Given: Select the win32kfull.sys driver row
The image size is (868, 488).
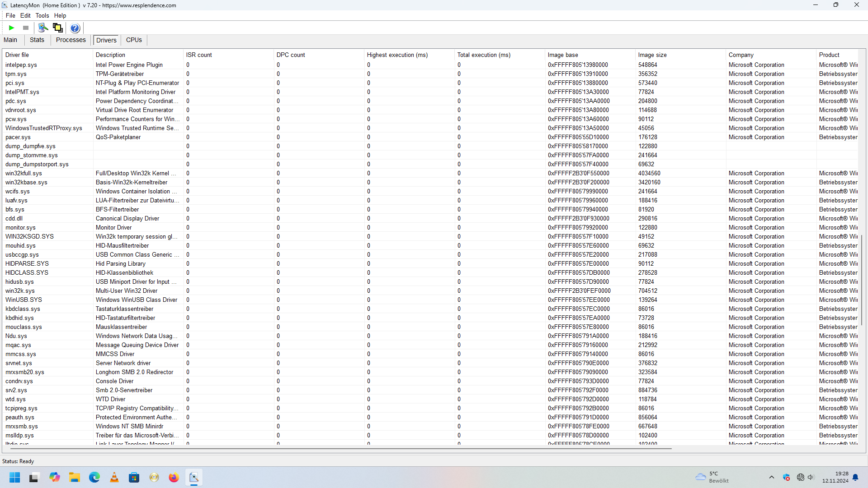Looking at the screenshot, I should [x=24, y=174].
